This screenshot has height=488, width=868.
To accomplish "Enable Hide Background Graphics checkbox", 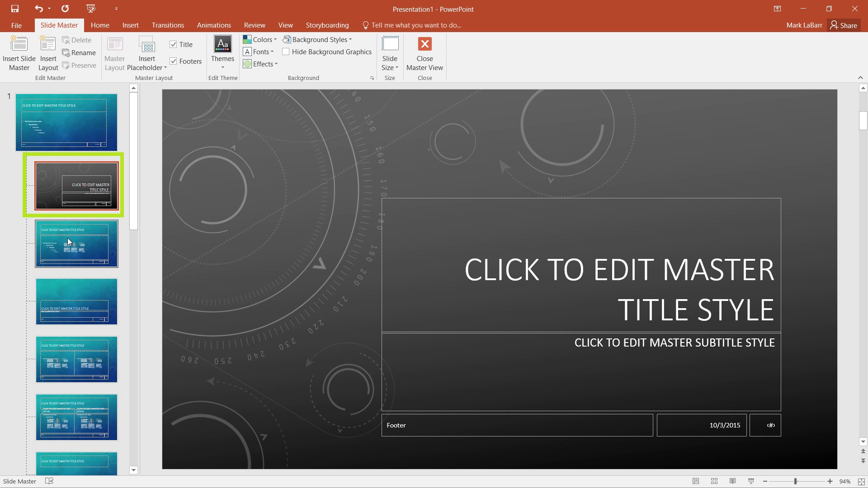I will point(286,52).
